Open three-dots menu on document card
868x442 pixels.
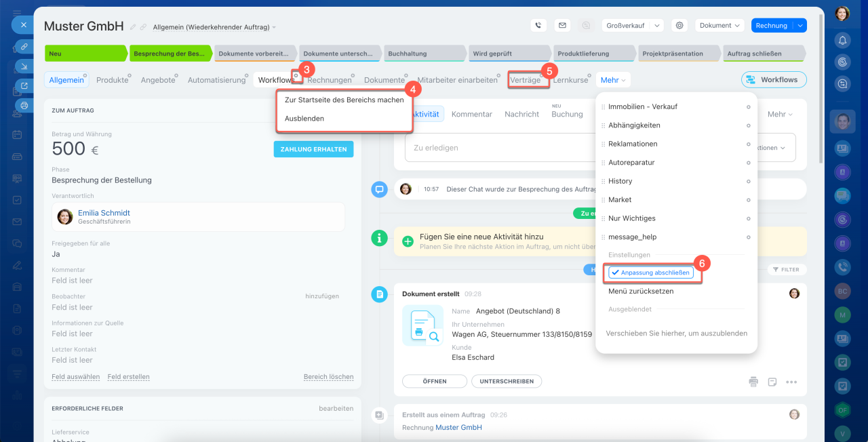tap(791, 382)
